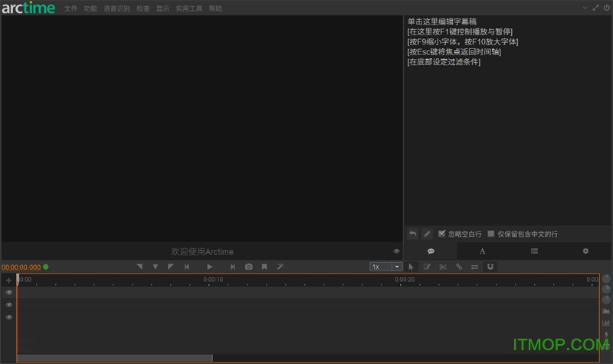Click the arctime logo
Viewport: 613px width, 364px height.
(28, 8)
